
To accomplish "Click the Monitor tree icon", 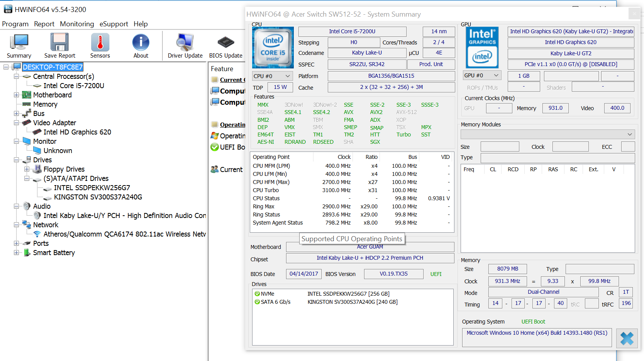I will coord(27,141).
